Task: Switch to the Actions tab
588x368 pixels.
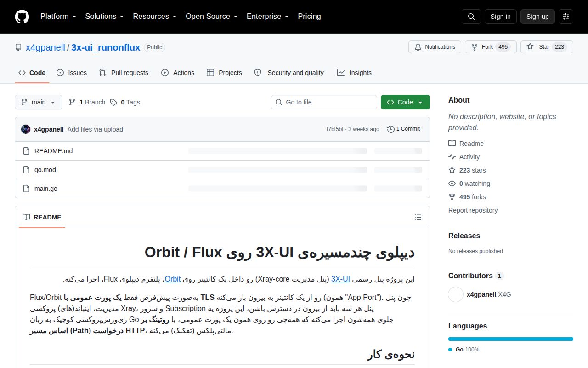Action: (178, 73)
